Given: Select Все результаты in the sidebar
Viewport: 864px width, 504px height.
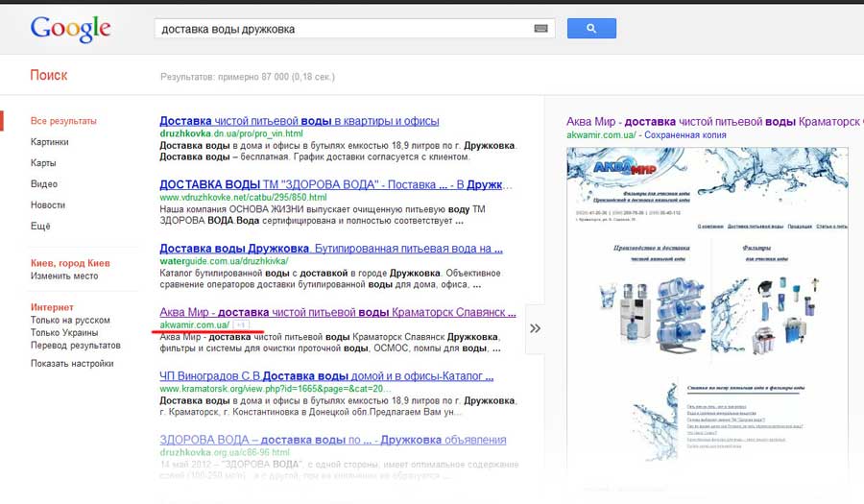Looking at the screenshot, I should click(x=63, y=121).
